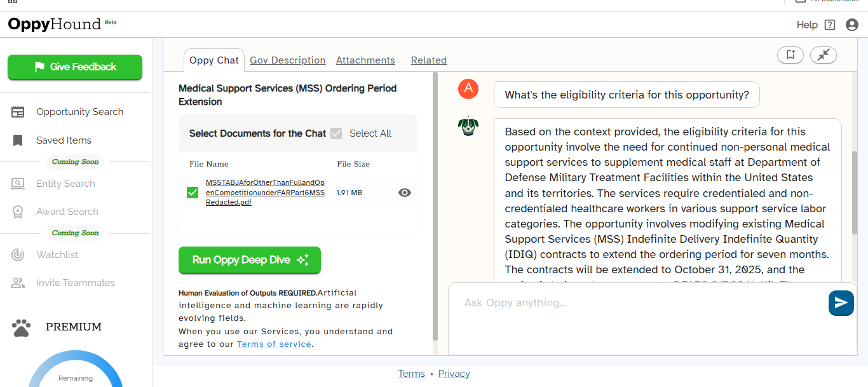Click the send message arrow icon

(x=841, y=303)
